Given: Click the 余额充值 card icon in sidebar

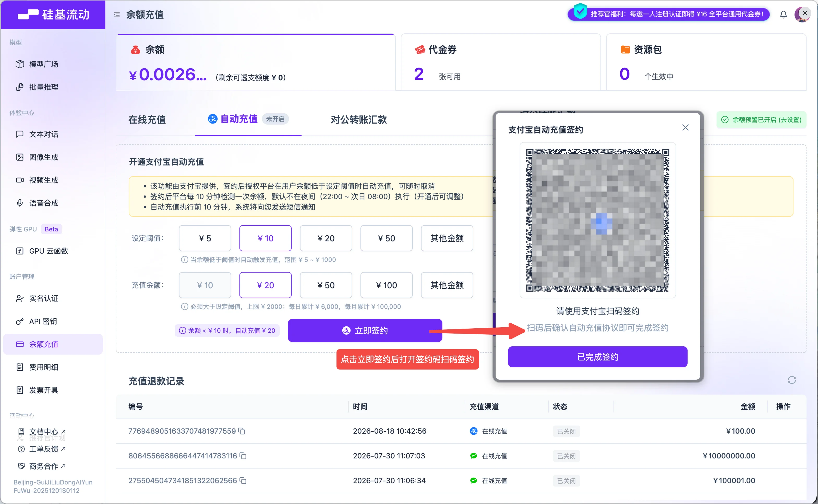Looking at the screenshot, I should [x=20, y=344].
